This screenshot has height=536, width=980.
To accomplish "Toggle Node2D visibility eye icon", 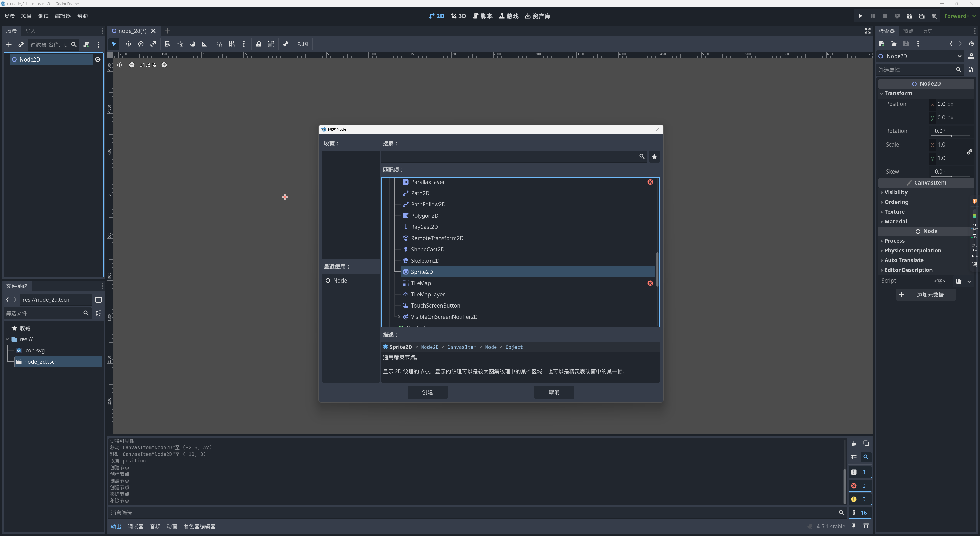I will tap(98, 60).
